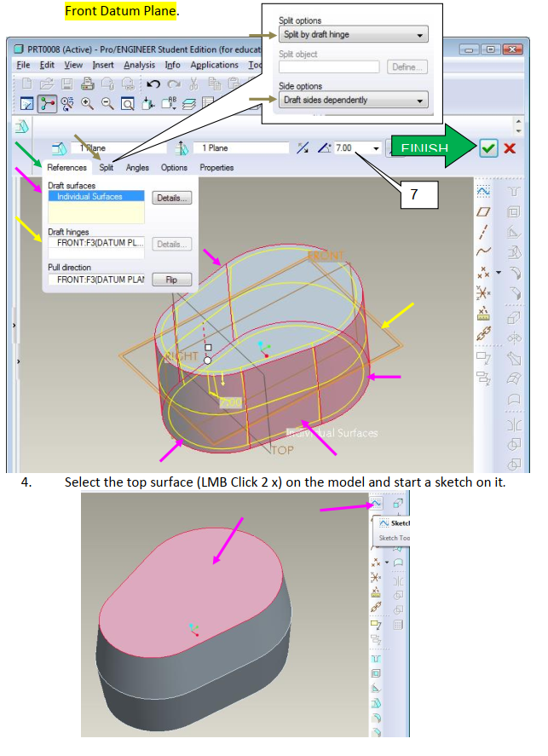548x756 pixels.
Task: Click the Zoom In magnifier icon
Action: [87, 104]
